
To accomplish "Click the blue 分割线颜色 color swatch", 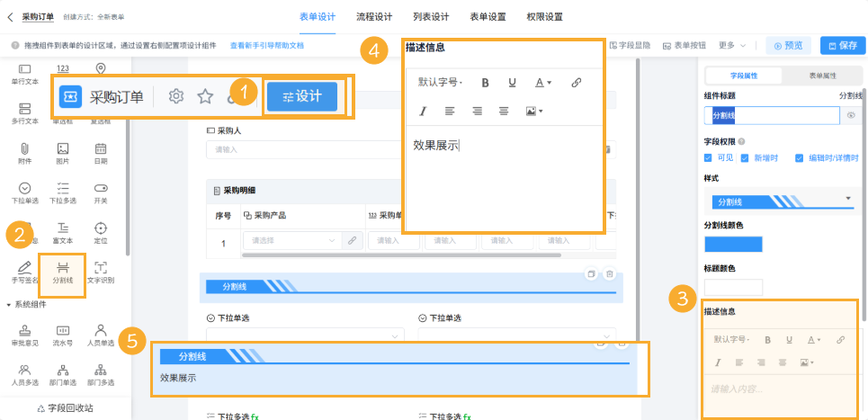I will [733, 245].
